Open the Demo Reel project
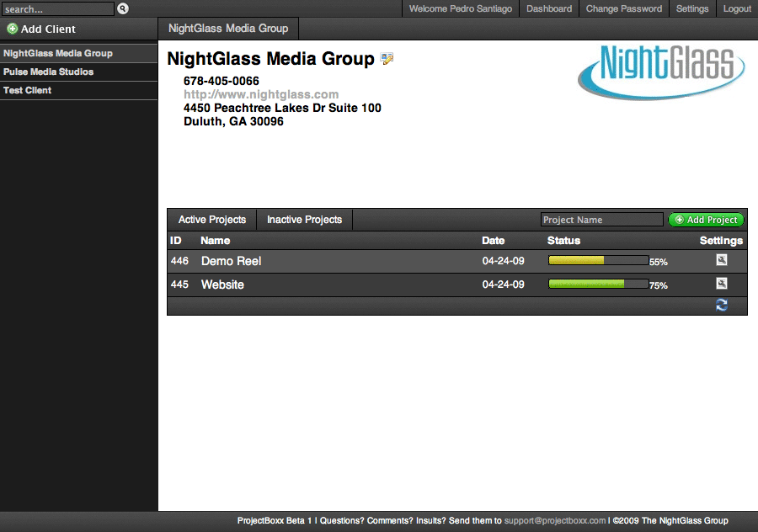This screenshot has height=532, width=758. pyautogui.click(x=231, y=261)
